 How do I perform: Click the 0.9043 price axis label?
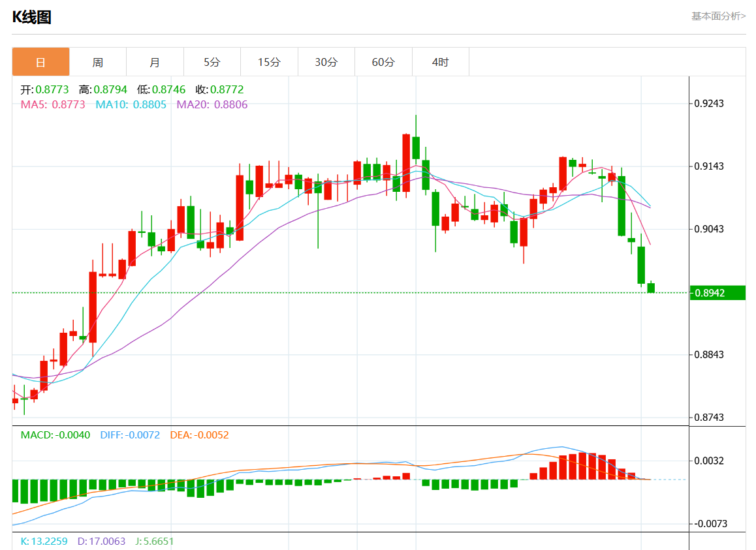(x=709, y=229)
